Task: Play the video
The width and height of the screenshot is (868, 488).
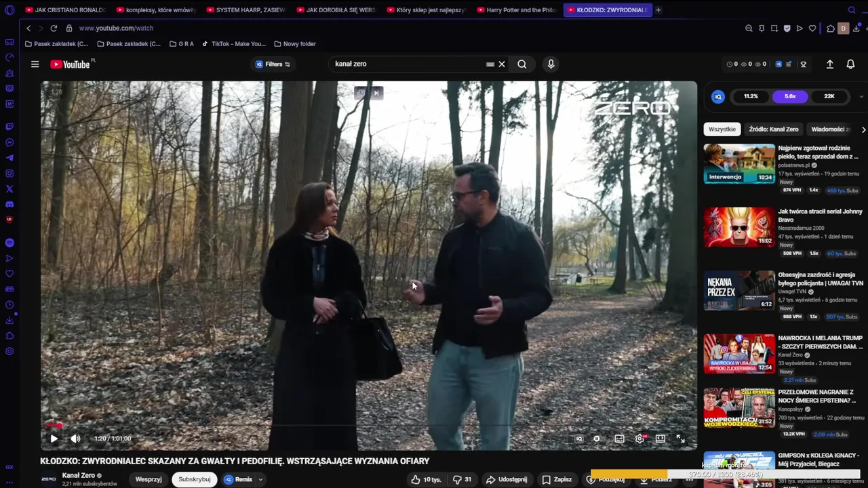Action: coord(54,439)
